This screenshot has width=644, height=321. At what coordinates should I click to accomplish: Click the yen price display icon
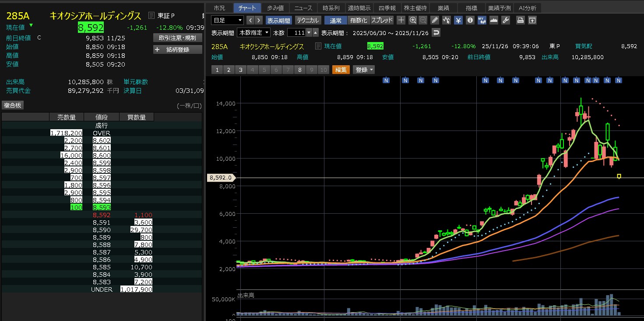458,20
